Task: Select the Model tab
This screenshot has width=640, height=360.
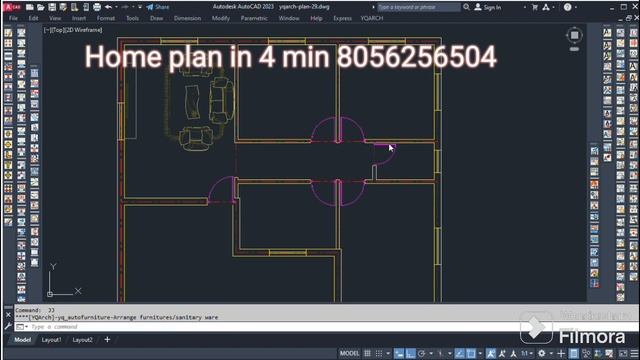Action: point(22,340)
